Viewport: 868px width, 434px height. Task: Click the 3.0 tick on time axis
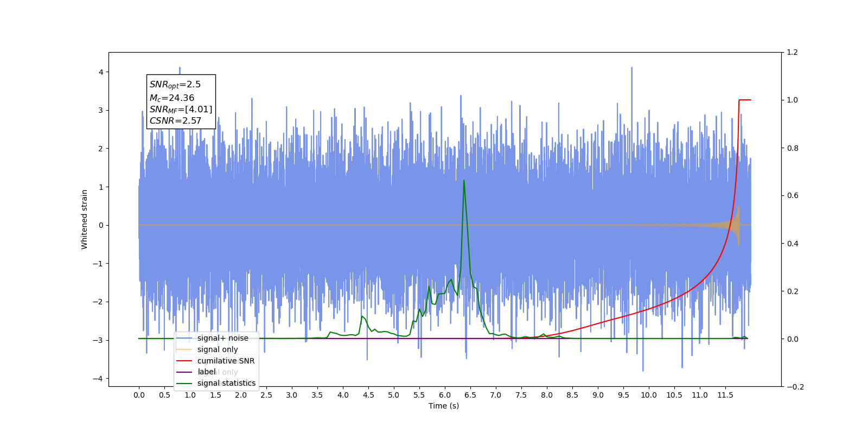pyautogui.click(x=292, y=395)
